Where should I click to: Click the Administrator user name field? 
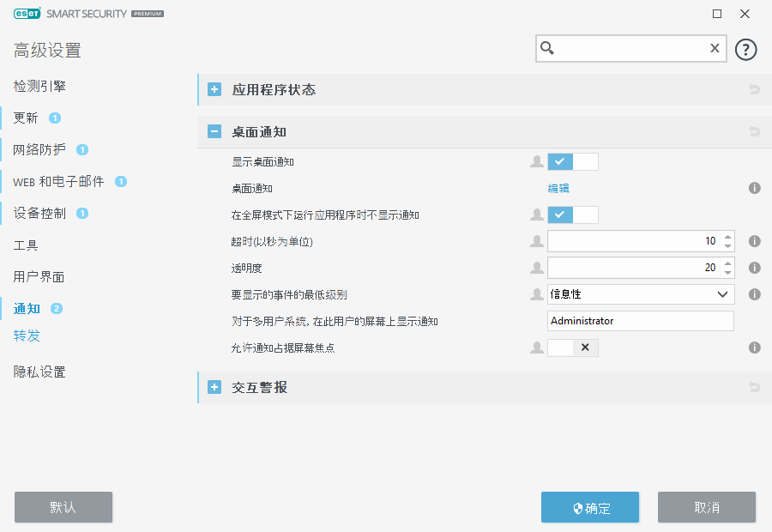[641, 321]
